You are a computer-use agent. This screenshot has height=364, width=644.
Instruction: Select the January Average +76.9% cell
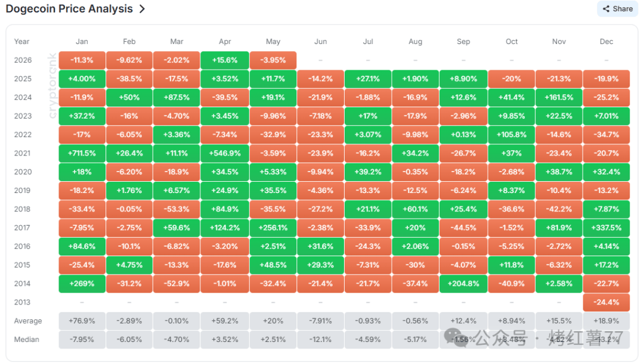82,321
